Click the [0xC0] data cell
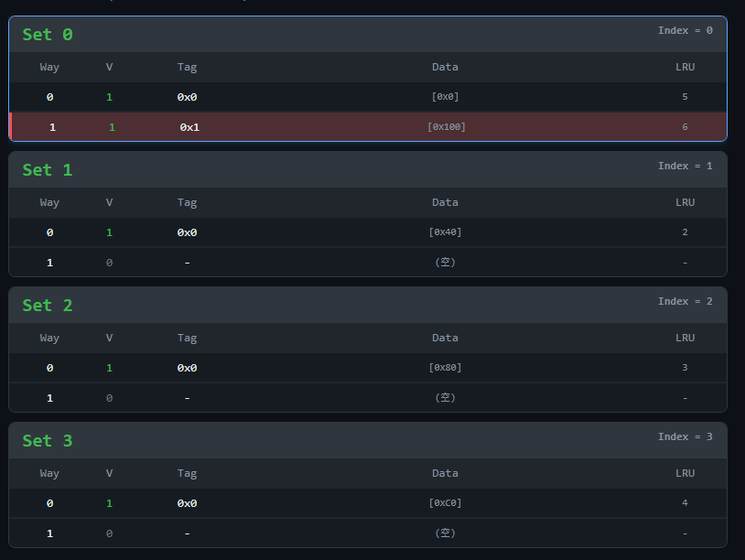Viewport: 745px width, 560px height. tap(445, 503)
